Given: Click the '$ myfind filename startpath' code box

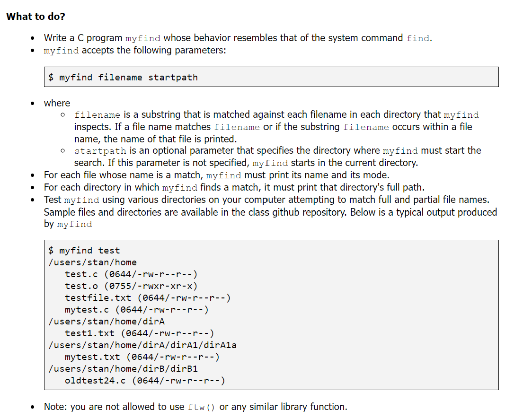Looking at the screenshot, I should (x=271, y=77).
